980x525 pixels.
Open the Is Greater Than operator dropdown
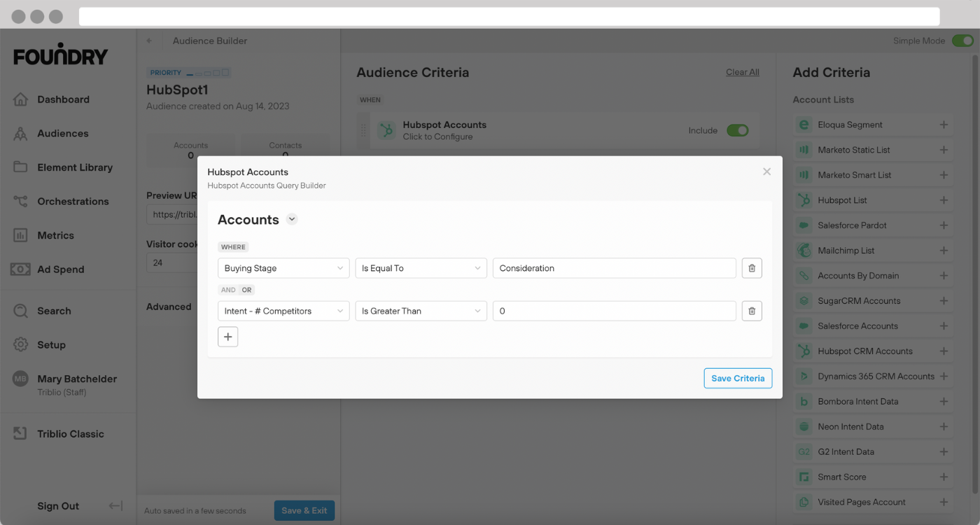pos(421,311)
